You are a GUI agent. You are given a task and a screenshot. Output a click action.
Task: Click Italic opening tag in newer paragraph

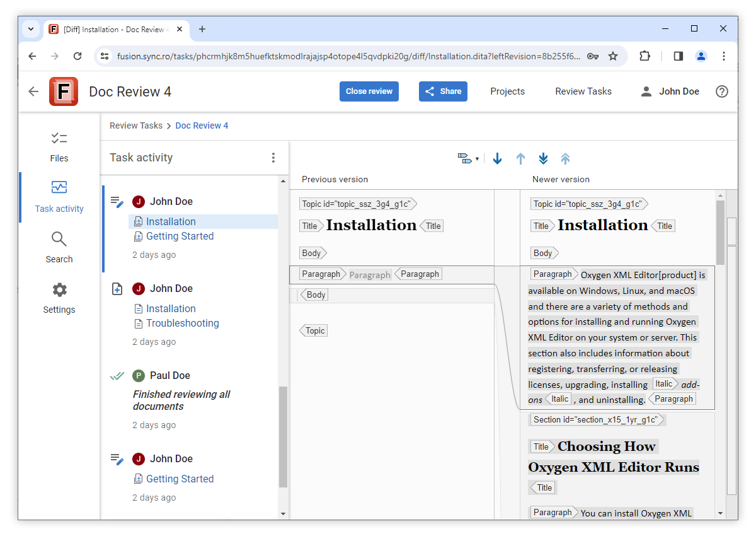click(x=665, y=383)
